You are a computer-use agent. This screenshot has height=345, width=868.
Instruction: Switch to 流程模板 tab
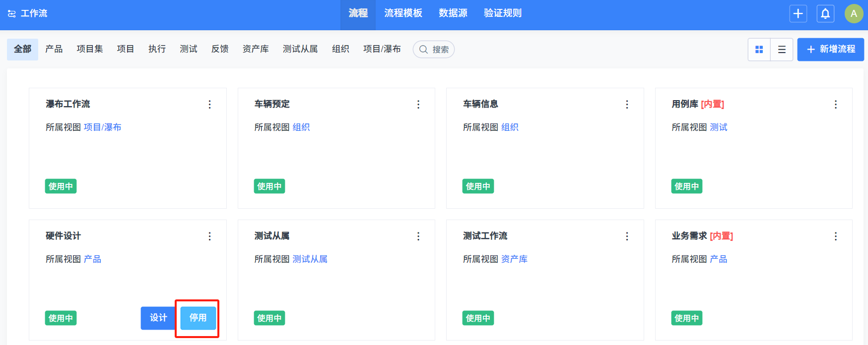403,13
